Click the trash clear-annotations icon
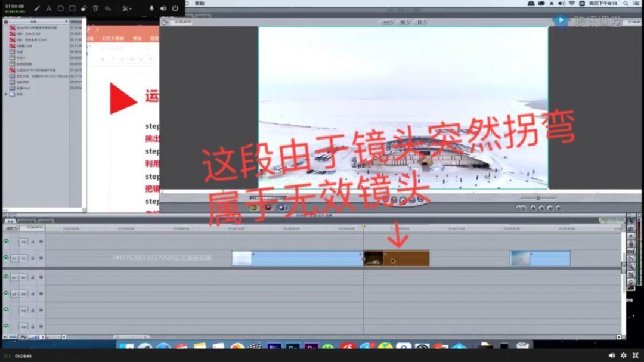This screenshot has height=362, width=644. [x=95, y=8]
